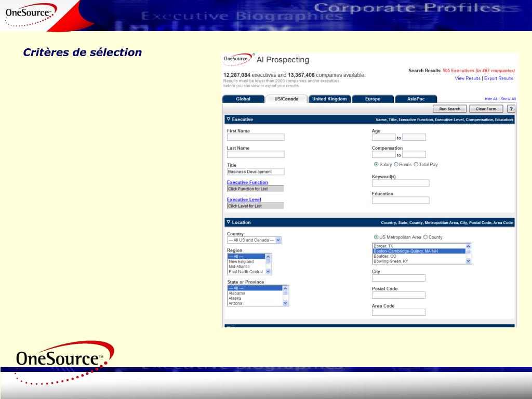Viewport: 532px width, 399px height.
Task: Select East North Central in the Region list
Action: [246, 272]
